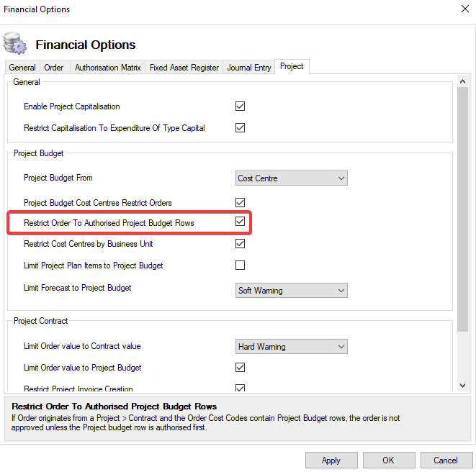Toggle Project Budget Cost Centres Restrict Orders
Image resolution: width=476 pixels, height=472 pixels.
point(241,203)
